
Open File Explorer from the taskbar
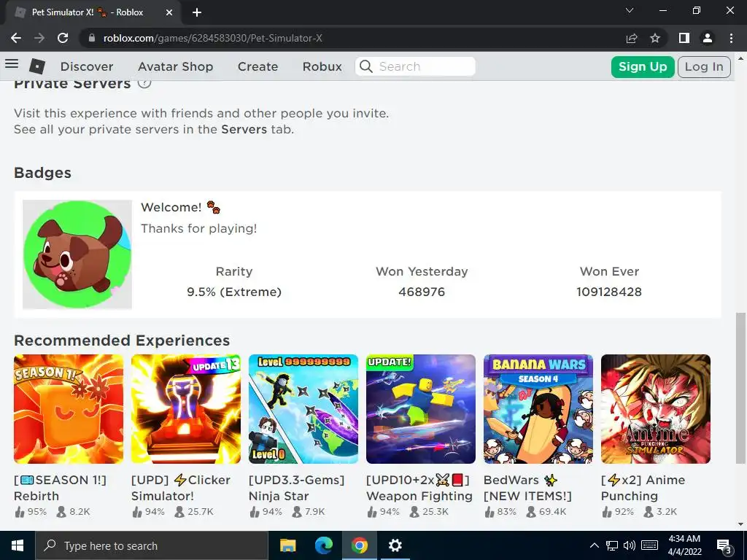pyautogui.click(x=287, y=545)
